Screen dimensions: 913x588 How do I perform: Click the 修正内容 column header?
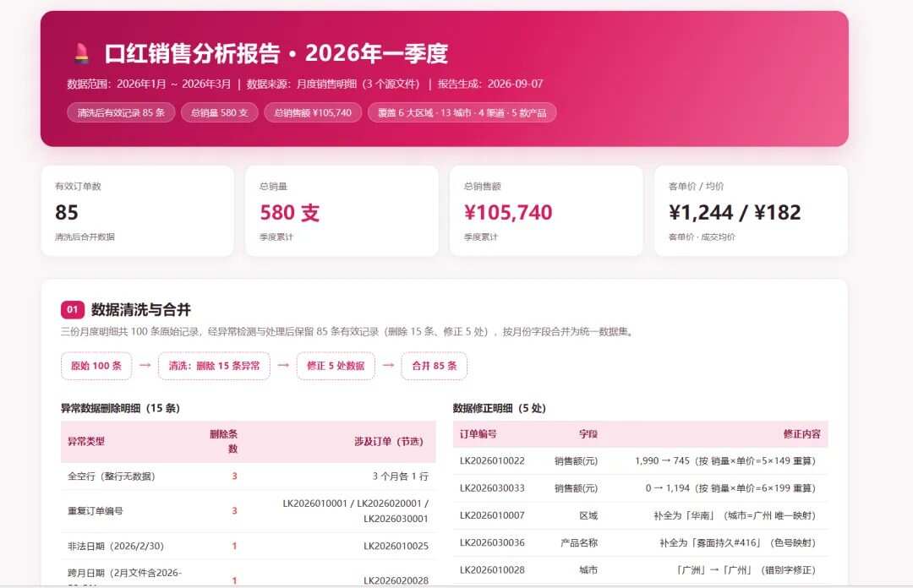[801, 433]
